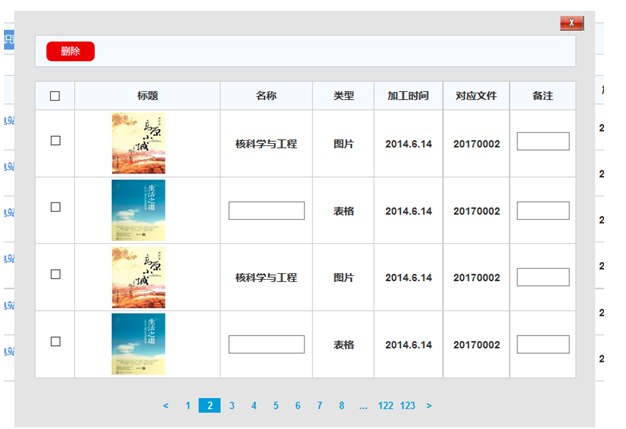Go to the previous page arrow
Viewport: 626px width, 429px height.
pos(166,406)
